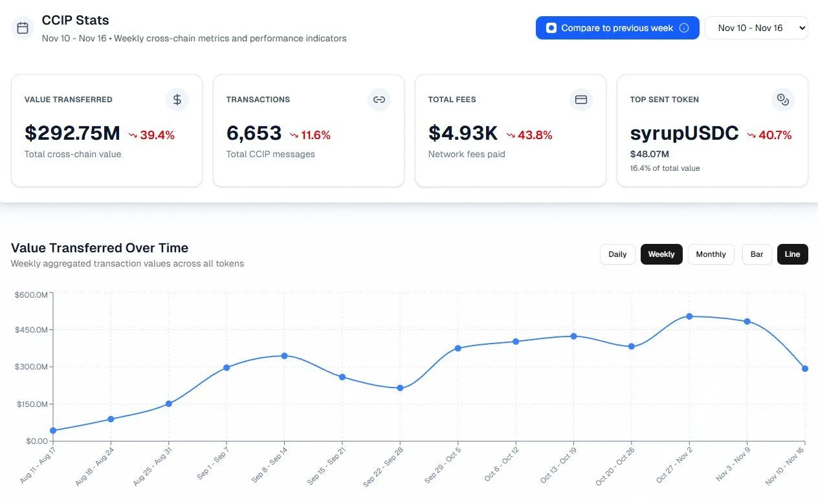This screenshot has height=504, width=818.
Task: Click the Oct 27 - Nov 2 peak data point
Action: pyautogui.click(x=689, y=316)
